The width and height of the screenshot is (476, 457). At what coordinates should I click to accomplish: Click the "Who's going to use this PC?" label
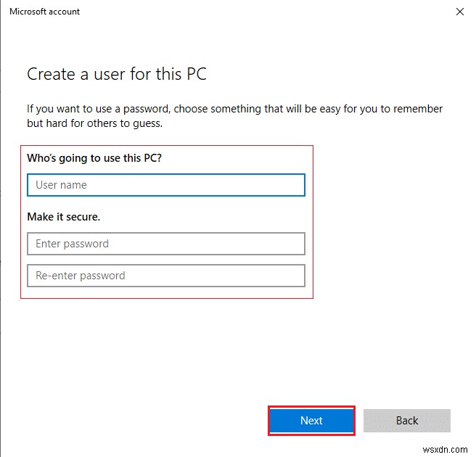coord(94,157)
